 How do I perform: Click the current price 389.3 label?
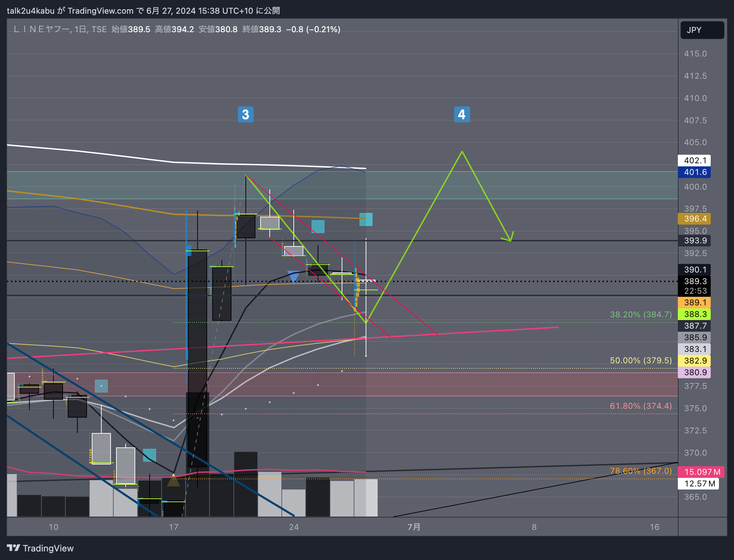click(694, 281)
